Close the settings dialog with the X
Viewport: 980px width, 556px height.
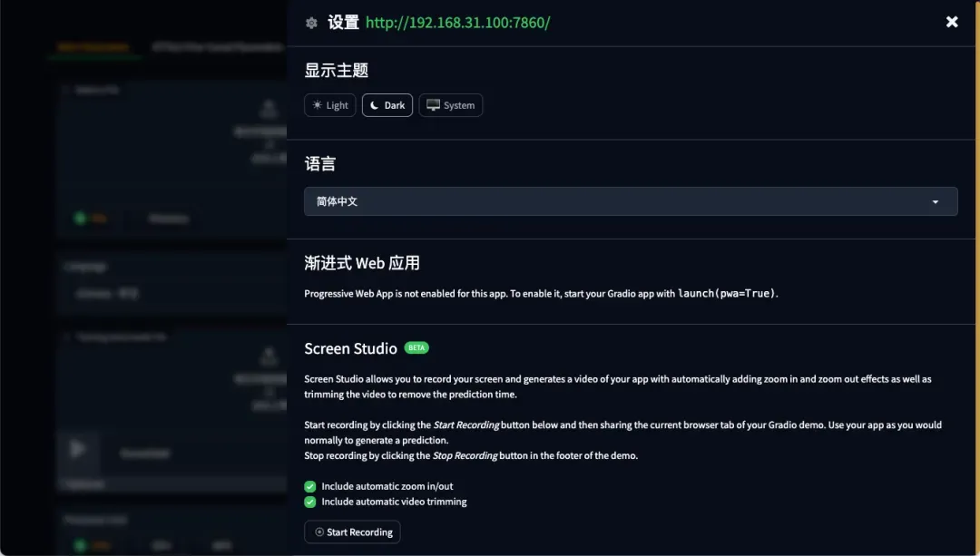point(951,21)
